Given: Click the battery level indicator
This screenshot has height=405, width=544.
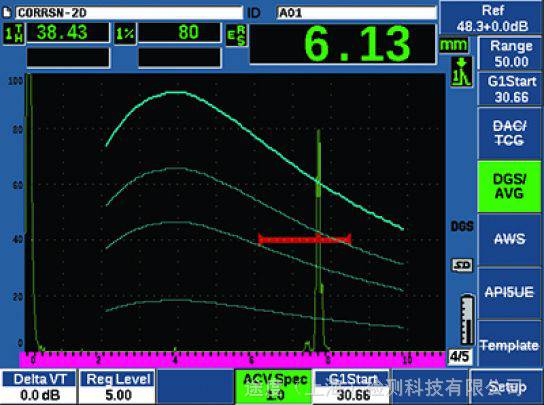Looking at the screenshot, I should (467, 320).
